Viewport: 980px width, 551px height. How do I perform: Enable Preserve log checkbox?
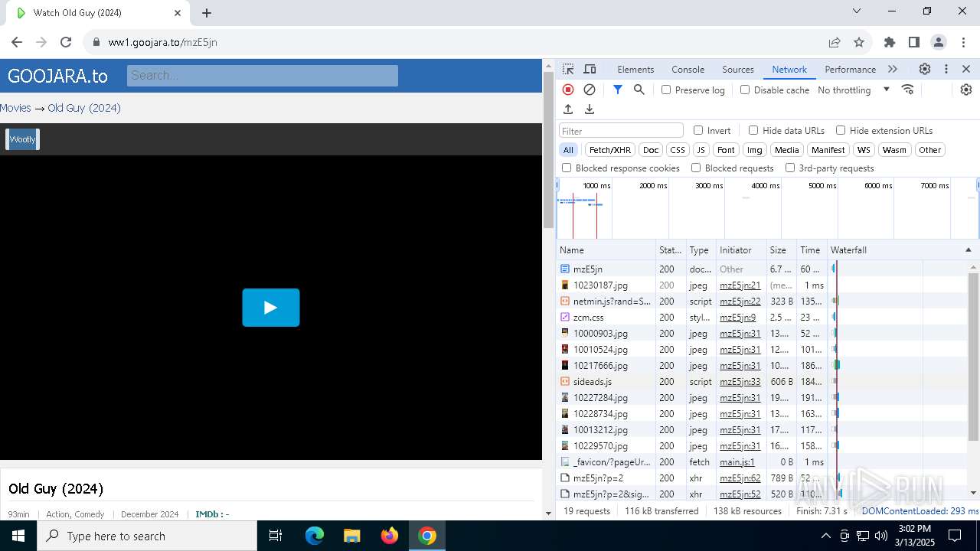[666, 90]
